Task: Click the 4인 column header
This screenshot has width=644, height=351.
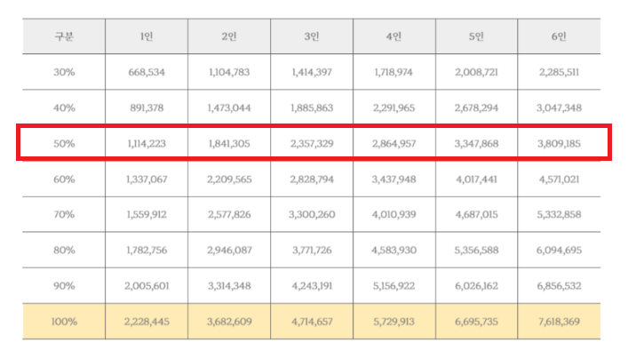Action: tap(394, 36)
